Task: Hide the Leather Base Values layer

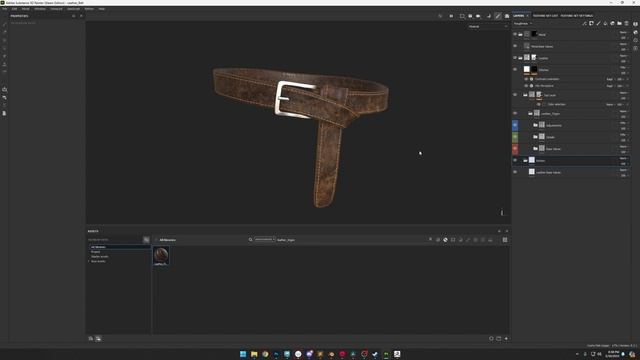Action: coord(515,172)
